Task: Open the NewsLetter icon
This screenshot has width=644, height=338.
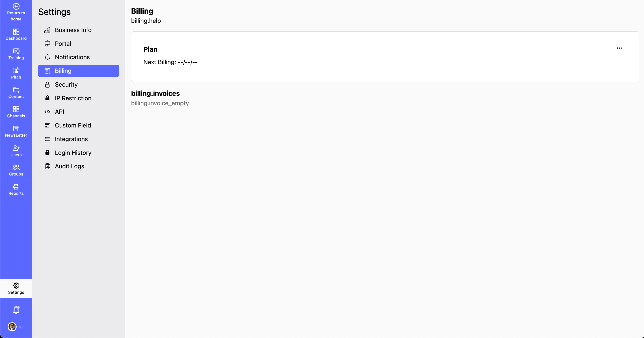Action: (16, 129)
